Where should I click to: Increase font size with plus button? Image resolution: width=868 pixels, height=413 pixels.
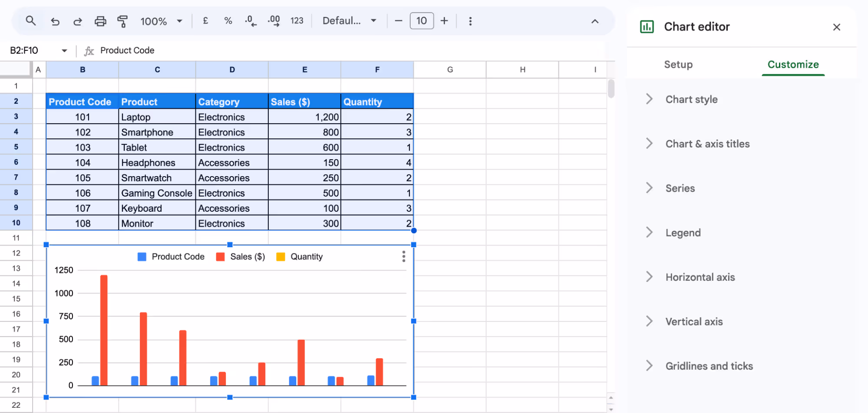point(444,20)
